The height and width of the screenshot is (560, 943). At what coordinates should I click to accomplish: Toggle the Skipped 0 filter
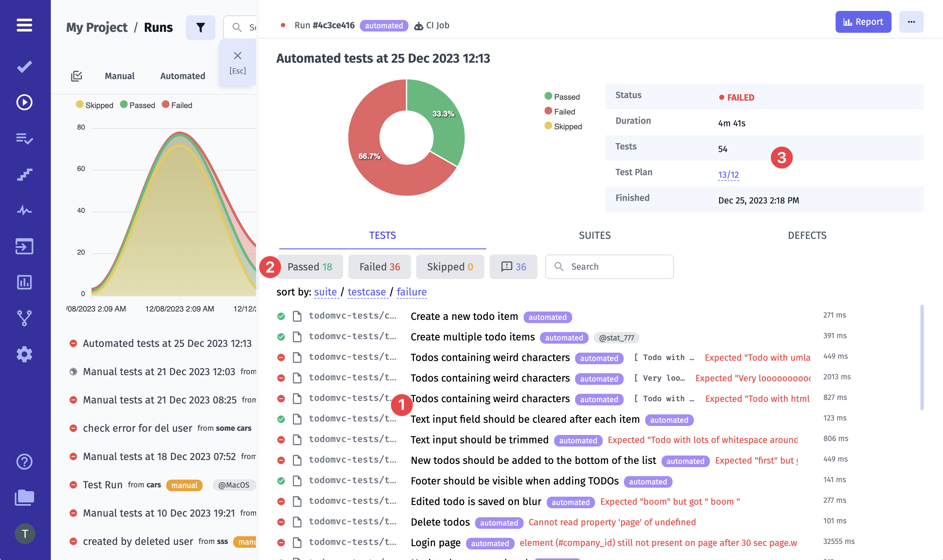point(450,267)
